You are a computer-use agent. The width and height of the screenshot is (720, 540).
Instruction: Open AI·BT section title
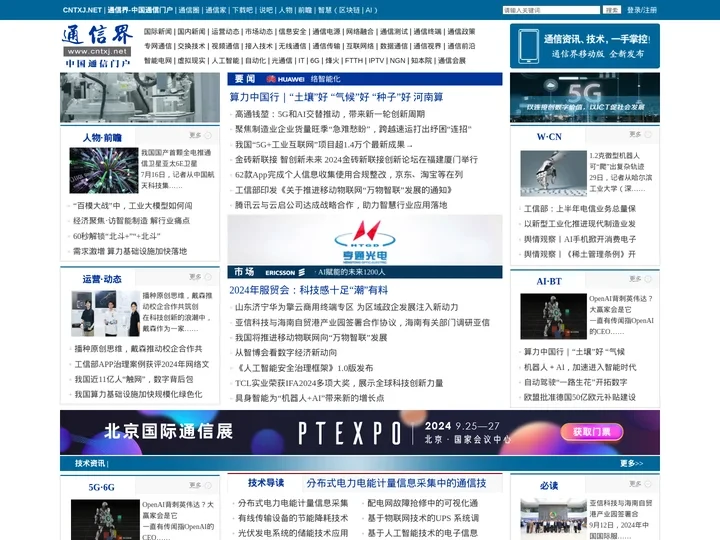(549, 281)
